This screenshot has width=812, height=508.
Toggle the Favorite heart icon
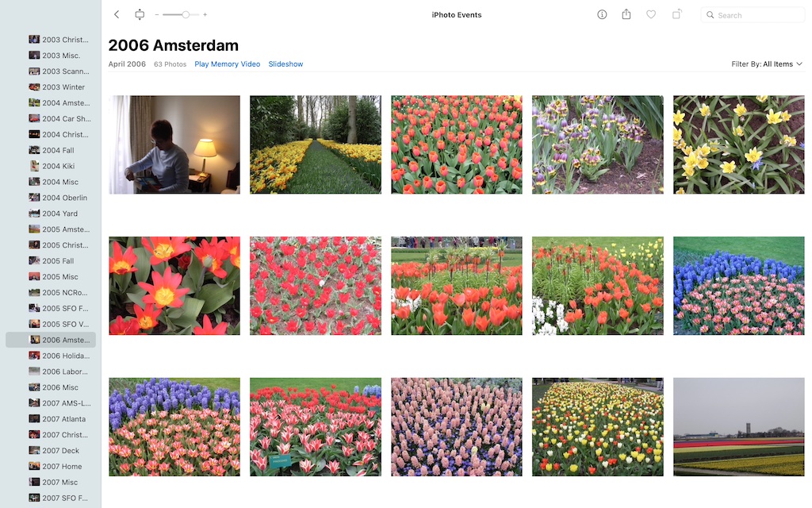651,14
